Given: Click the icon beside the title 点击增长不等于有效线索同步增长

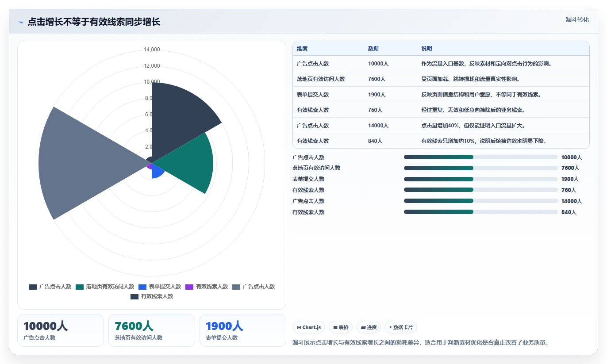Looking at the screenshot, I should (21, 22).
